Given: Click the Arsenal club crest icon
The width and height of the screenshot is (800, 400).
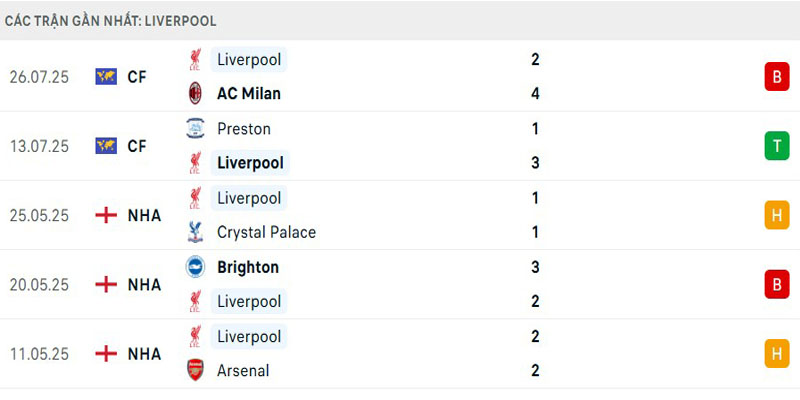Looking at the screenshot, I should click(x=195, y=371).
